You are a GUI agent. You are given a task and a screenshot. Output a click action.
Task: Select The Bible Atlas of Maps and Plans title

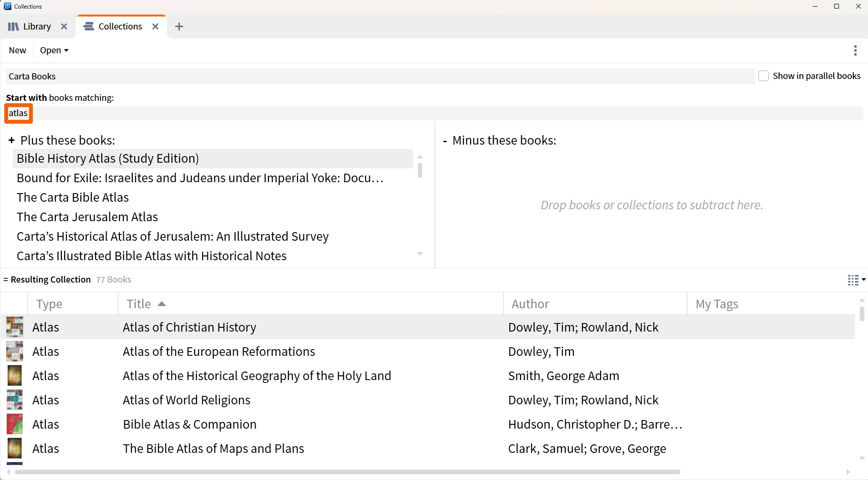213,449
